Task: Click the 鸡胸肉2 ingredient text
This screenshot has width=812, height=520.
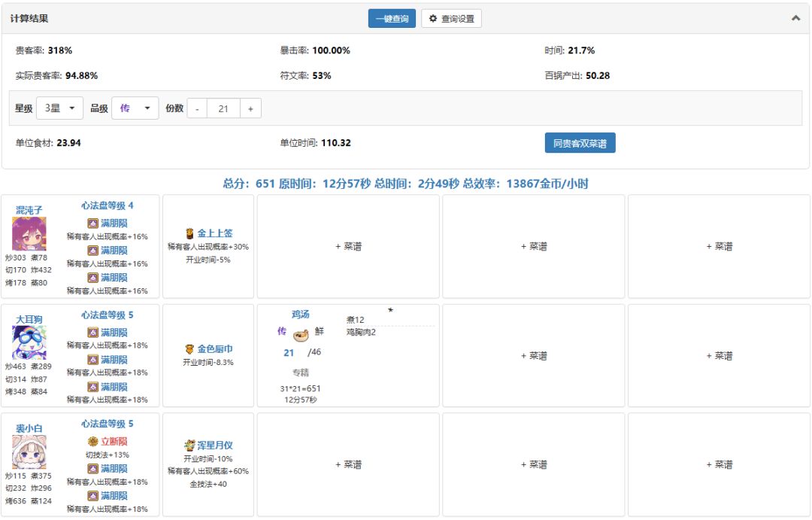Action: pyautogui.click(x=361, y=332)
